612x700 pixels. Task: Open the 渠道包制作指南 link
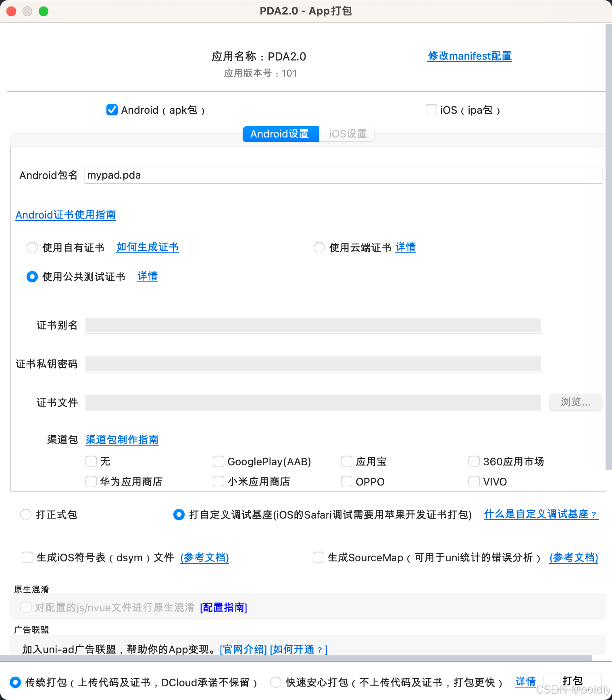coord(122,440)
